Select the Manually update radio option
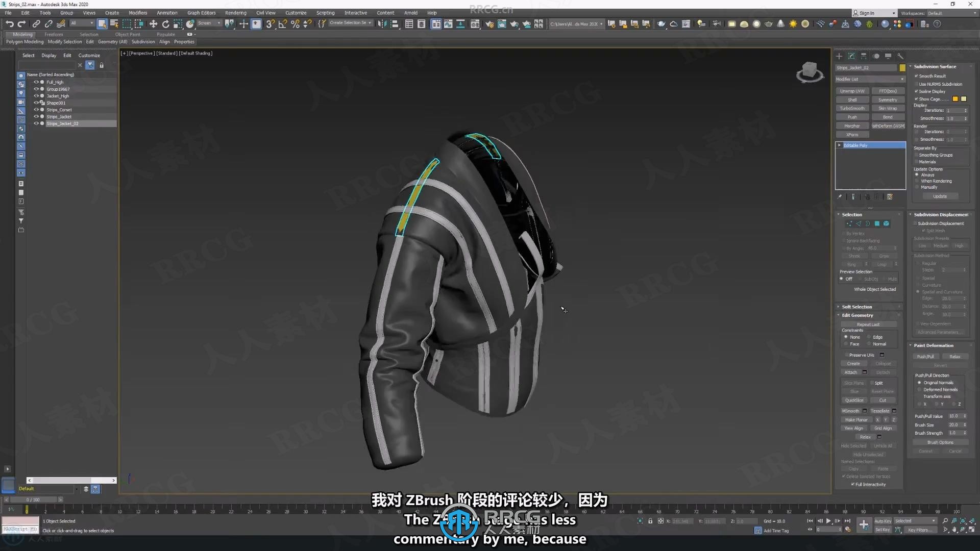The width and height of the screenshot is (980, 551). tap(917, 187)
